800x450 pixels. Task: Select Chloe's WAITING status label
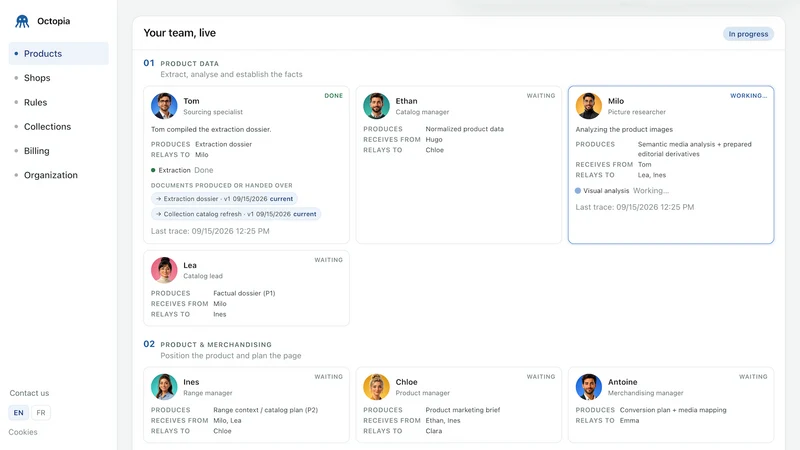541,377
